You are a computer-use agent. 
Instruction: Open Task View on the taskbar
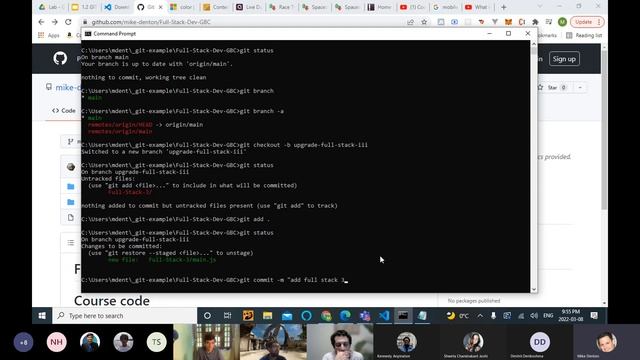227,316
